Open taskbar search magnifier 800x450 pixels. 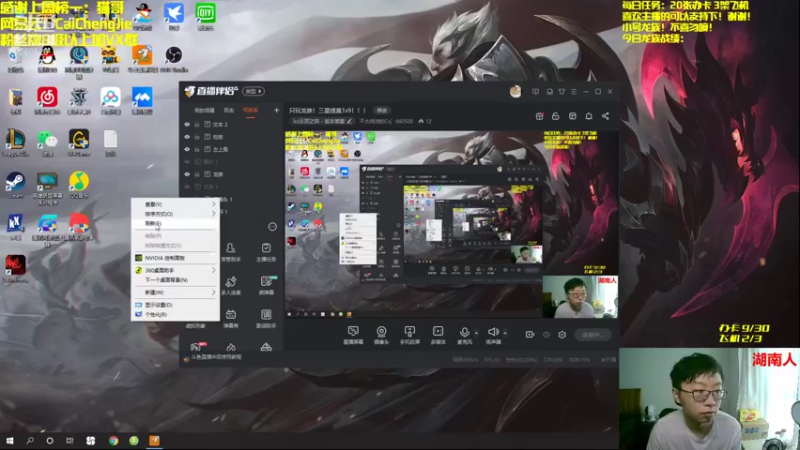(30, 441)
